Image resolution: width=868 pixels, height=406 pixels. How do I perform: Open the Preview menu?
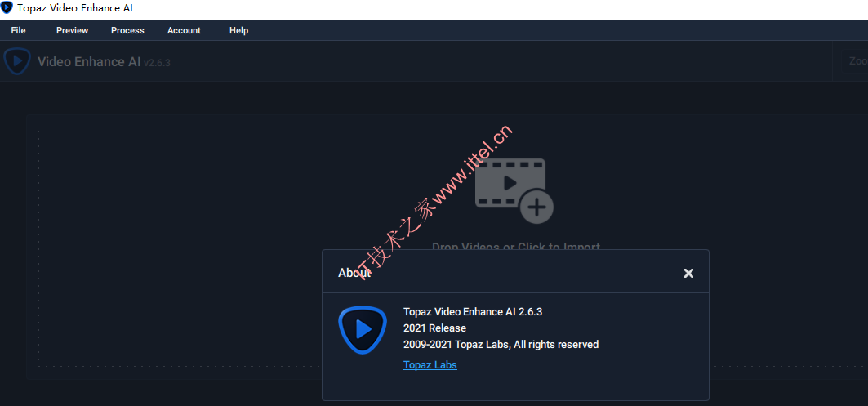(72, 30)
